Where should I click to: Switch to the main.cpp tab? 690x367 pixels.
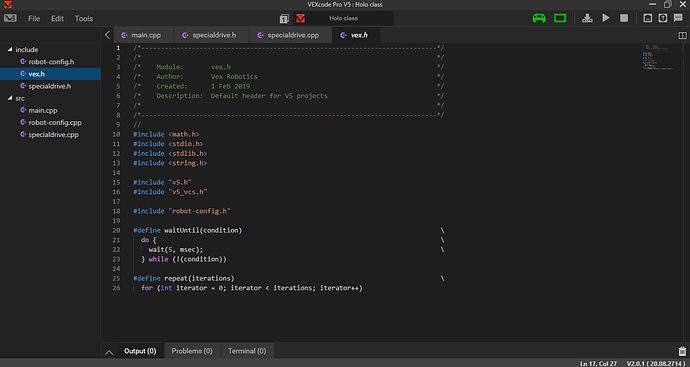pos(144,35)
